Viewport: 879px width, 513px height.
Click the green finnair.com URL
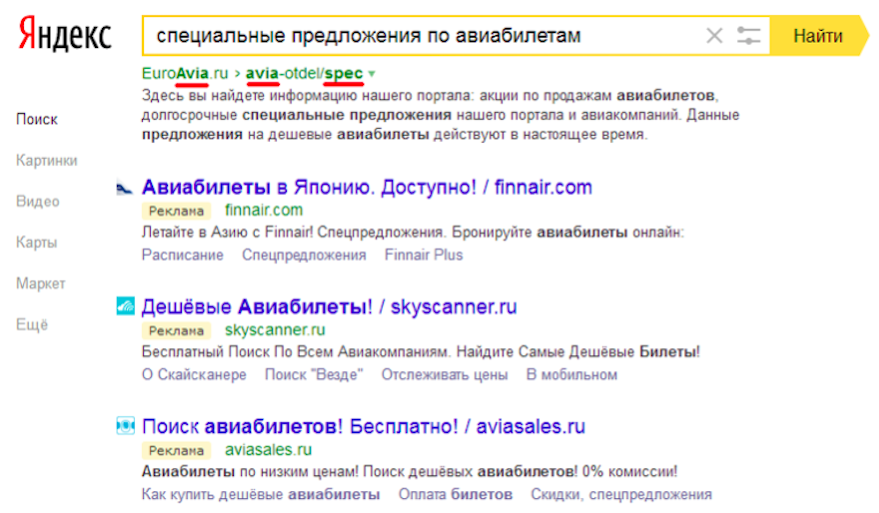pyautogui.click(x=263, y=210)
